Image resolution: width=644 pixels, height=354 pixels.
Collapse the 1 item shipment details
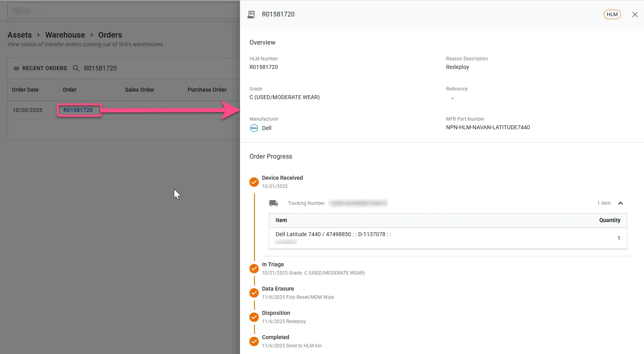[620, 203]
